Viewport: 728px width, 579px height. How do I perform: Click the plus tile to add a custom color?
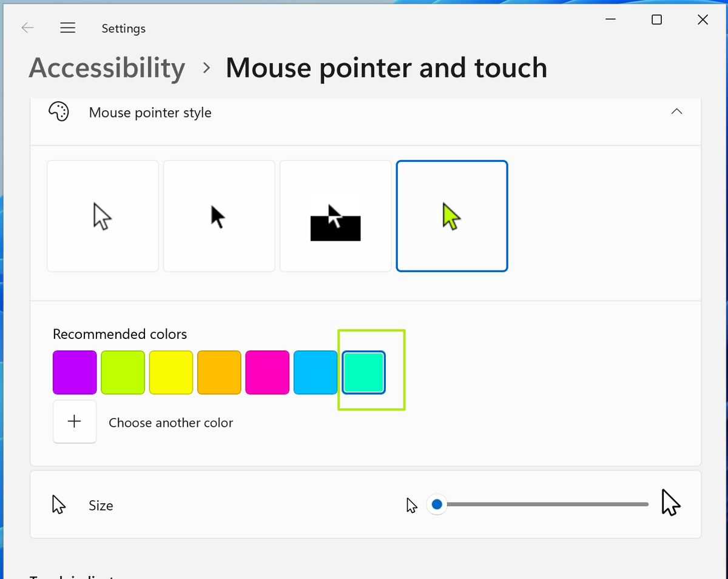[75, 421]
